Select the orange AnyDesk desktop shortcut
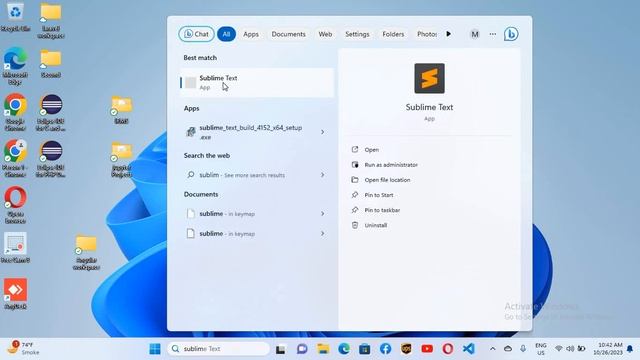The height and width of the screenshot is (360, 640). point(16,294)
